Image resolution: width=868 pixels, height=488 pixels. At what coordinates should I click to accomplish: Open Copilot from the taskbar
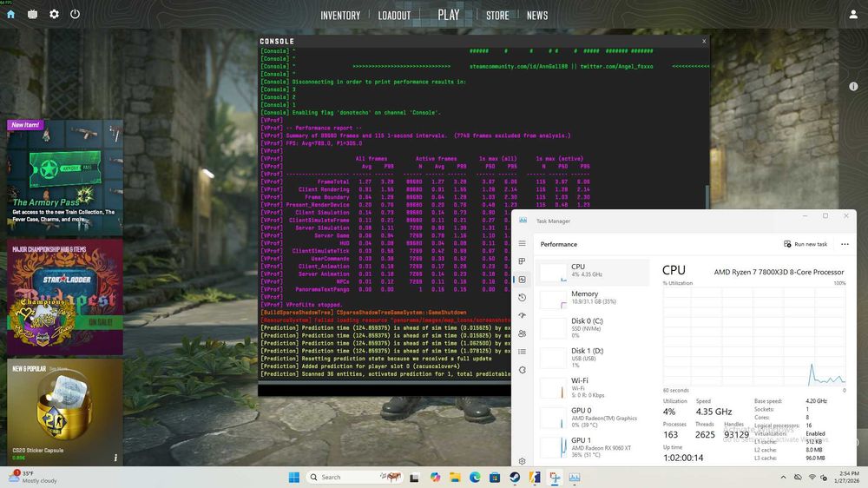pos(435,478)
